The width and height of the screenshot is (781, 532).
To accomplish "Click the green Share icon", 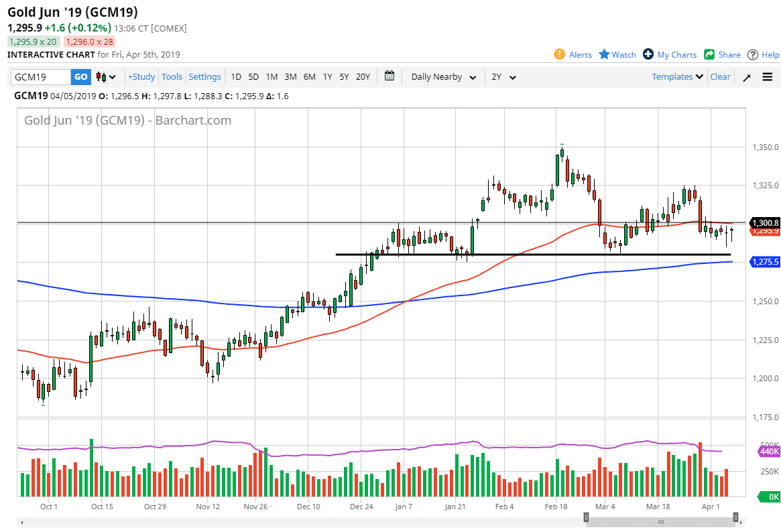I will tap(709, 54).
